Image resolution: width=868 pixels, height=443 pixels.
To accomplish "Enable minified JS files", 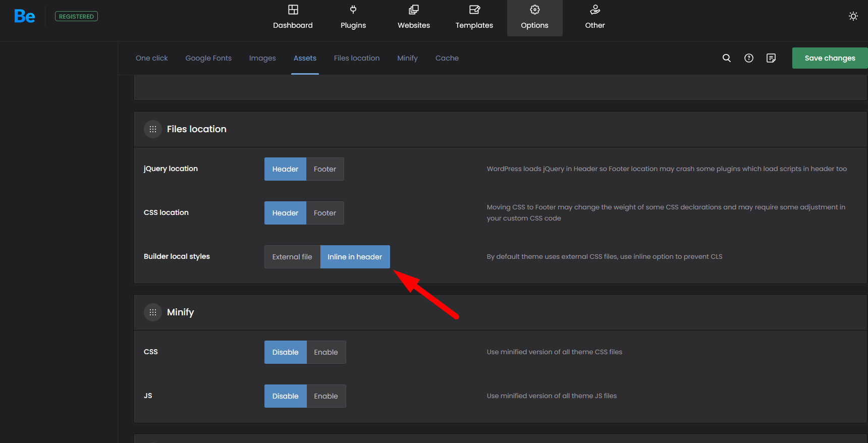I will 325,396.
